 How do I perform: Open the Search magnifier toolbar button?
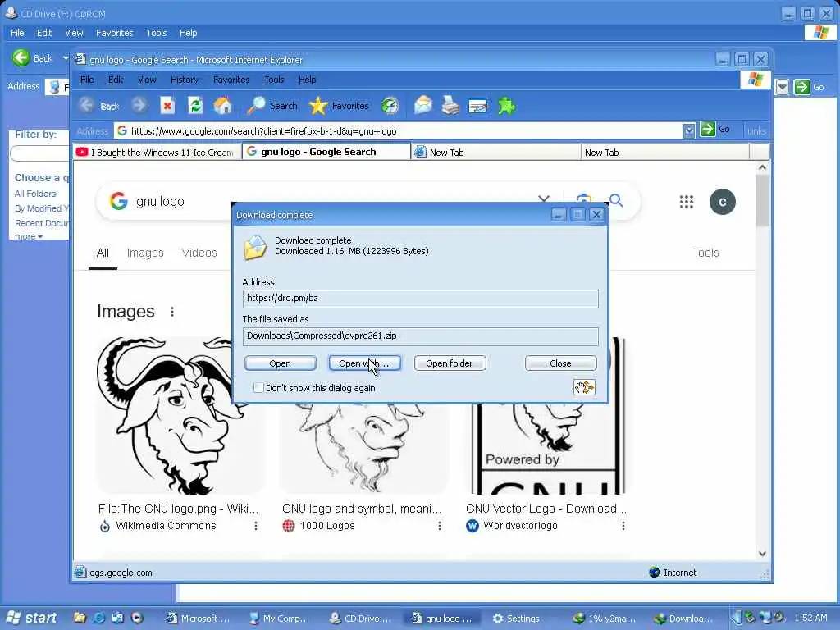[x=272, y=106]
